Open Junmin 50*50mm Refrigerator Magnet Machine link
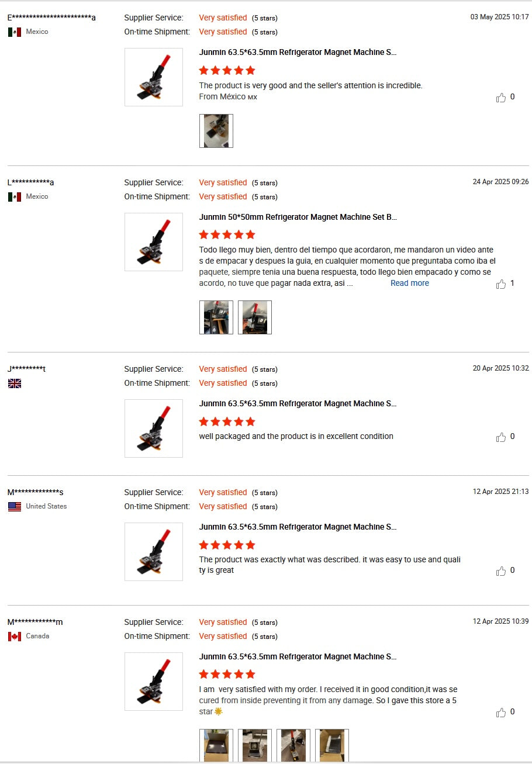This screenshot has height=764, width=532. coord(298,217)
